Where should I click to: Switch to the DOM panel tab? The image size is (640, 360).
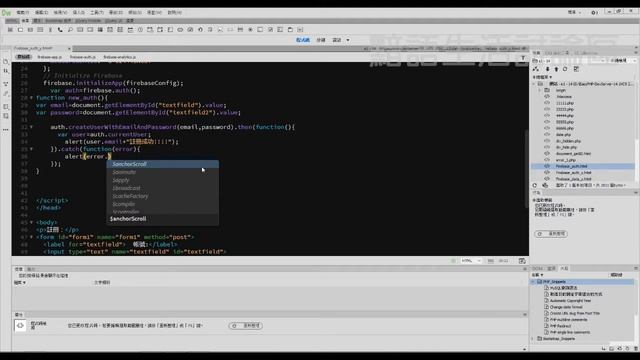pos(537,268)
